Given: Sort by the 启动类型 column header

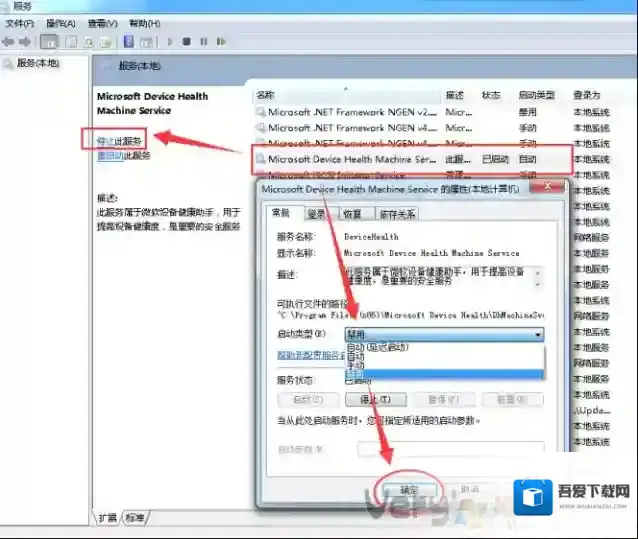Looking at the screenshot, I should coord(537,95).
